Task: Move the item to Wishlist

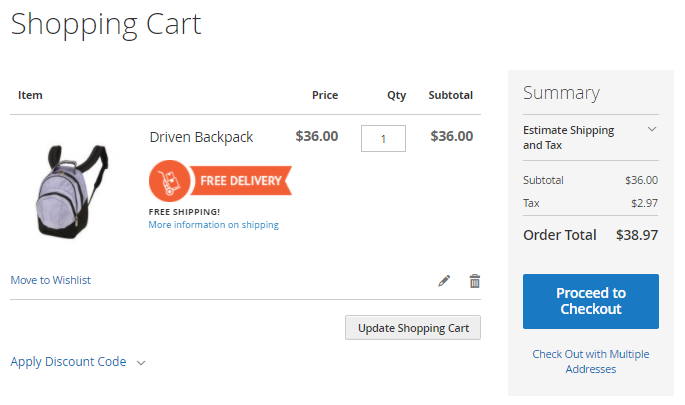Action: tap(50, 280)
